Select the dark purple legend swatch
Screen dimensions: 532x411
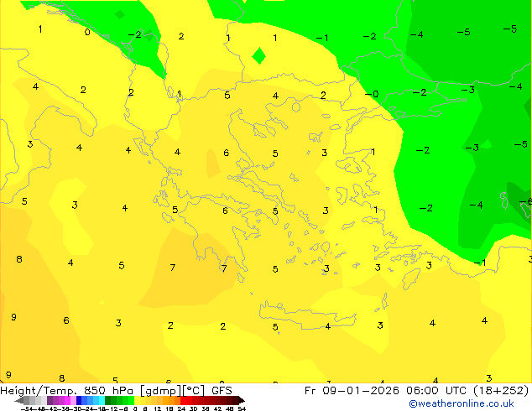50,400
